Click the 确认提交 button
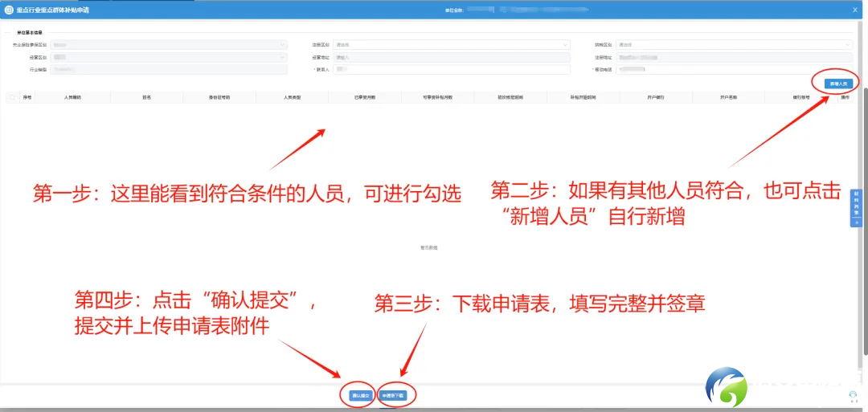This screenshot has height=412, width=868. click(361, 395)
